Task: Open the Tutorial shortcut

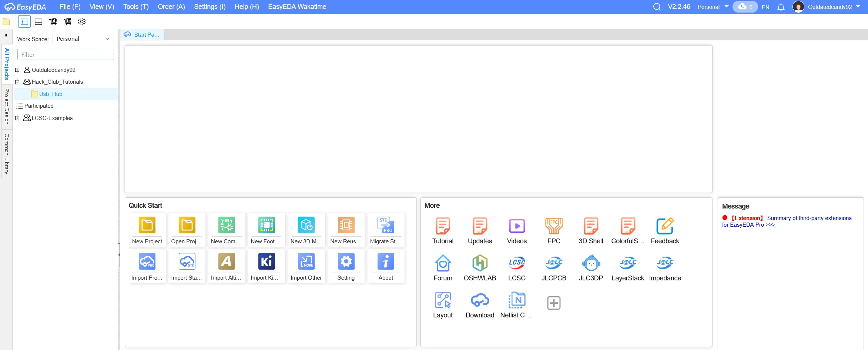Action: [443, 231]
